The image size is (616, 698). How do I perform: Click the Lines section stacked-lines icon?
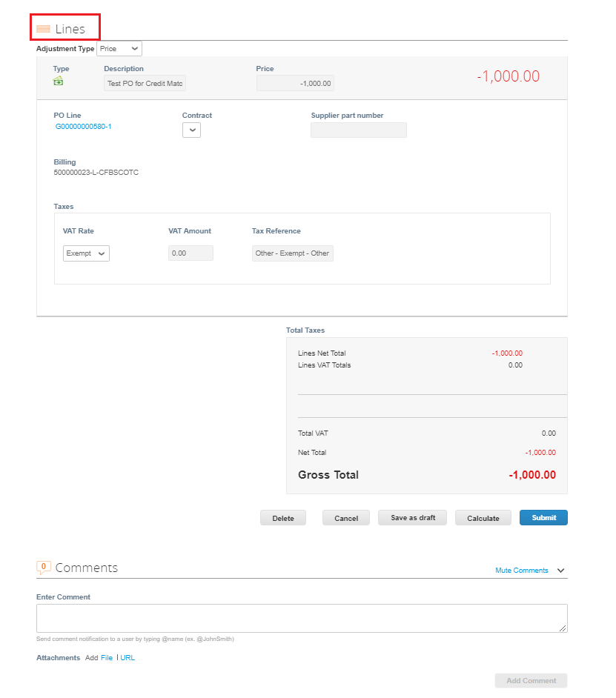click(43, 29)
